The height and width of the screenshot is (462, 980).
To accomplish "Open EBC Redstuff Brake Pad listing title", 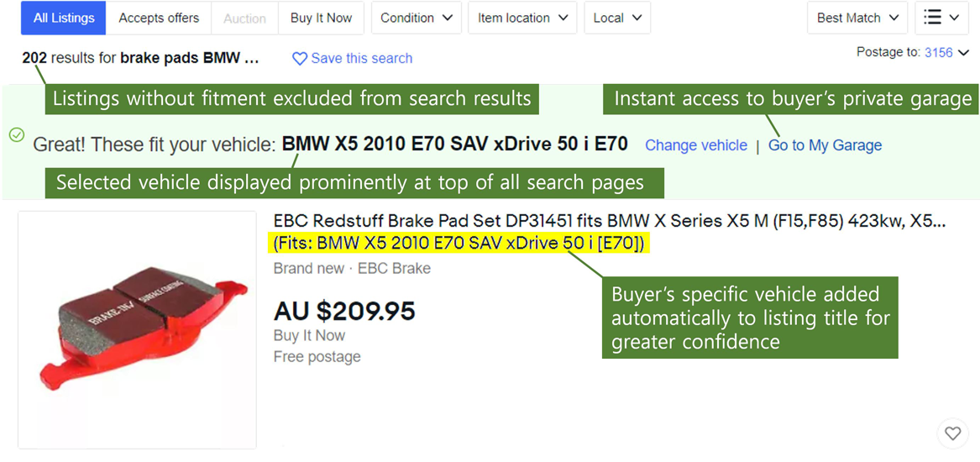I will click(x=610, y=221).
